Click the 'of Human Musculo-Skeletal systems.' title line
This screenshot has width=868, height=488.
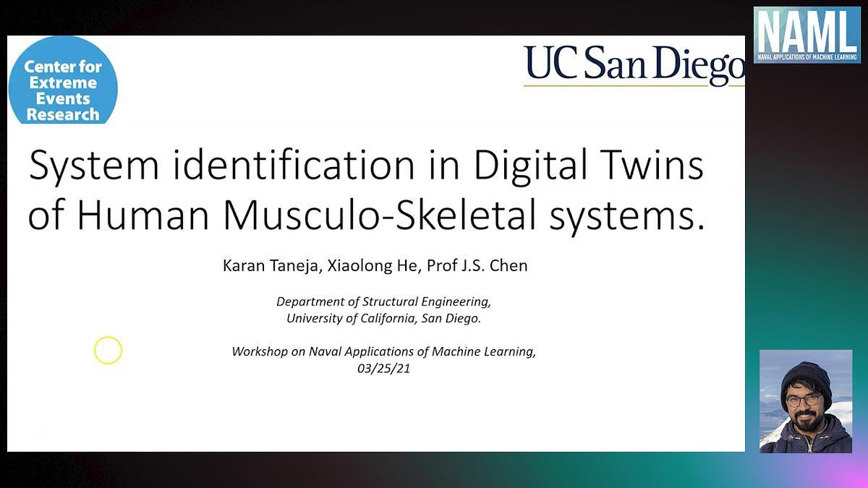[366, 215]
